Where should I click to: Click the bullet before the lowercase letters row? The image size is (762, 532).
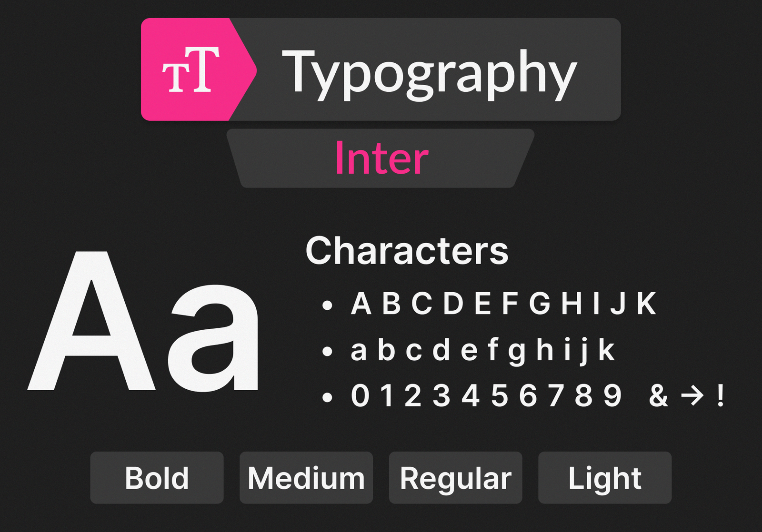tap(327, 352)
